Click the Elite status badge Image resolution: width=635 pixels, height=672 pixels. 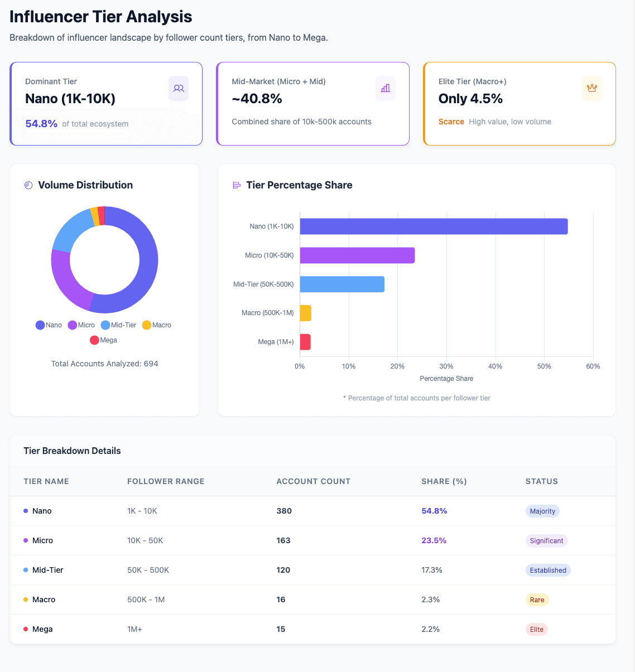(537, 629)
